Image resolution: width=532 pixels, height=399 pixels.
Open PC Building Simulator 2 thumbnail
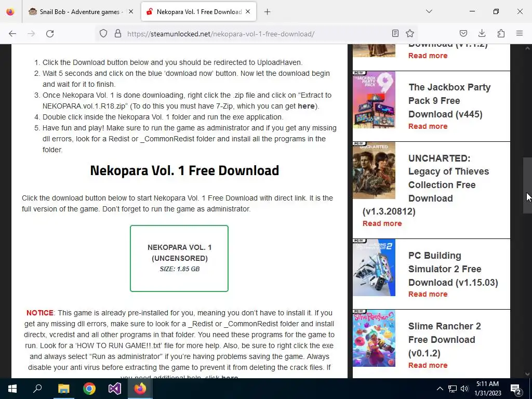click(374, 268)
